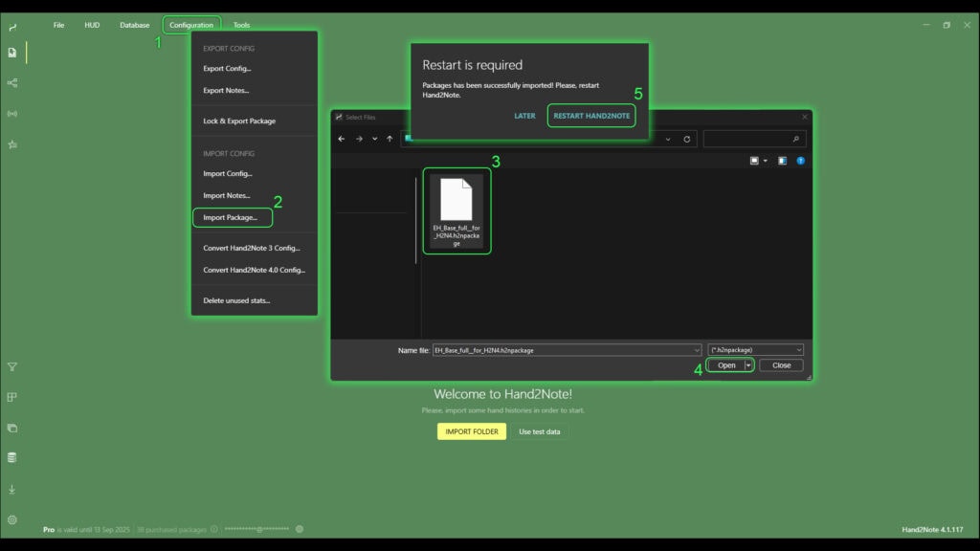Click the Open button in file dialog
The image size is (980, 551).
coord(725,364)
